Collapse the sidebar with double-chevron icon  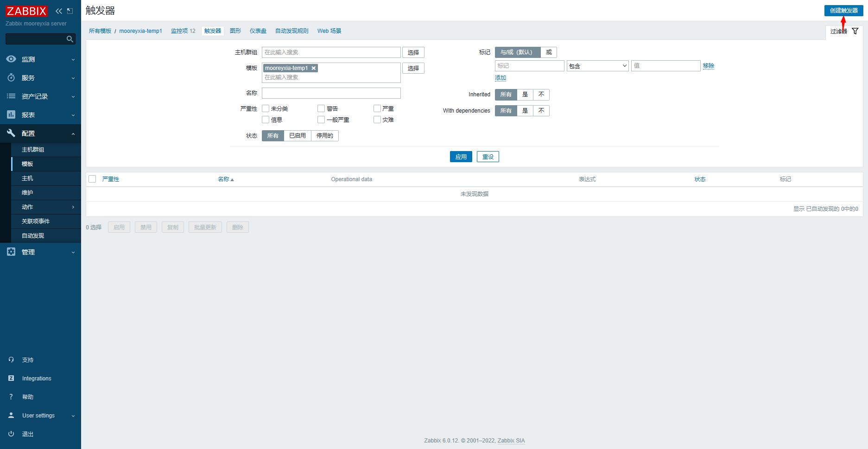[x=59, y=11]
